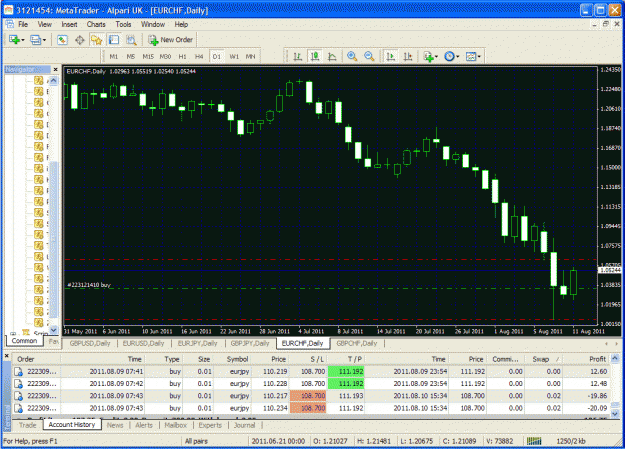
Task: Open New Chart toolbar icon
Action: (14, 40)
